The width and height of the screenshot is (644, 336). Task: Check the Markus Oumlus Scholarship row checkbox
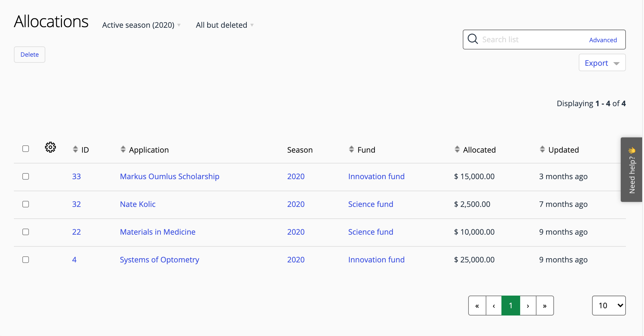pyautogui.click(x=25, y=177)
